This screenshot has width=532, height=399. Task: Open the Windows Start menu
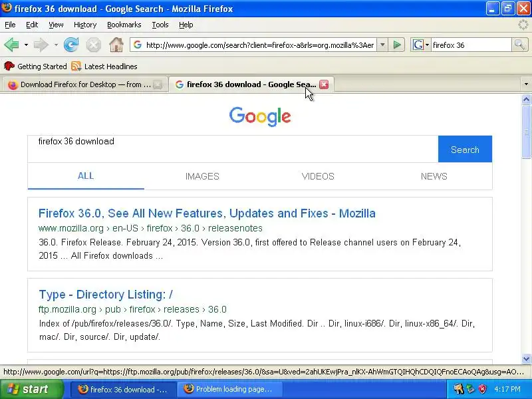click(x=31, y=389)
